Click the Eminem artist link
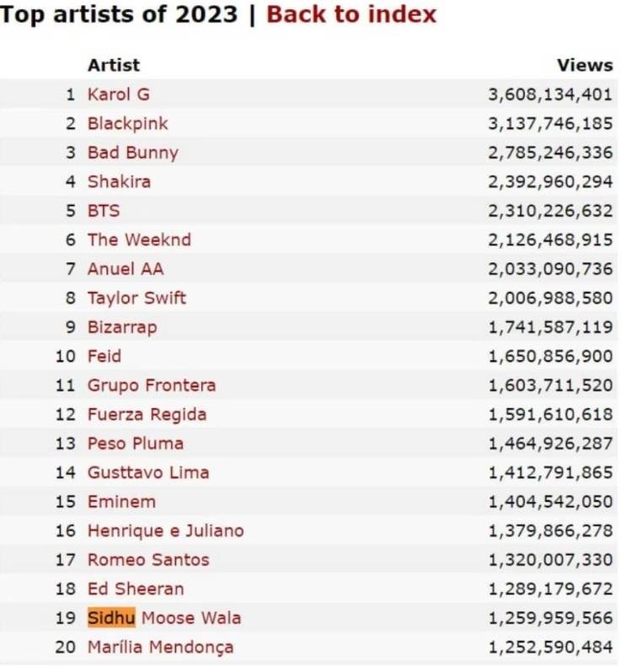The image size is (637, 672). pos(122,502)
